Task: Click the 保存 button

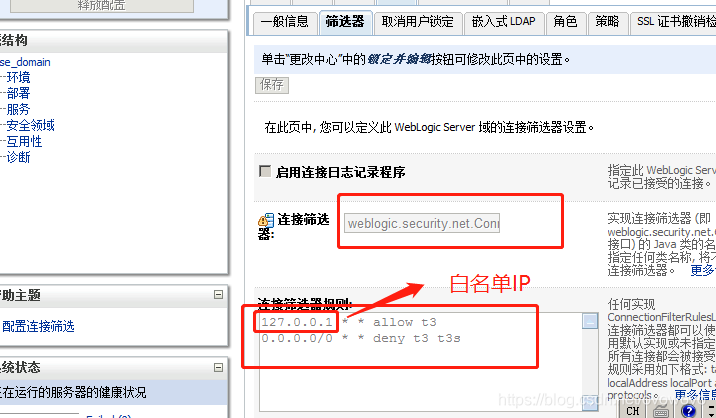Action: 272,85
